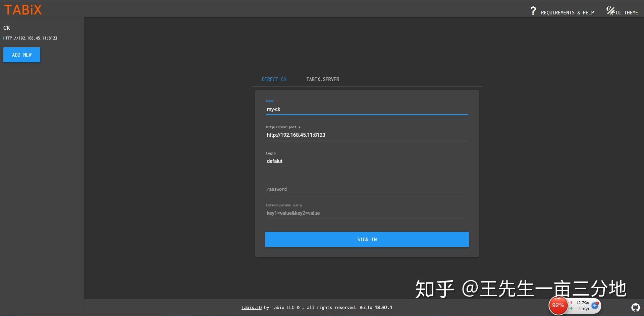Viewport: 644px width, 316px height.
Task: Edit the http://host:port address field
Action: click(367, 135)
